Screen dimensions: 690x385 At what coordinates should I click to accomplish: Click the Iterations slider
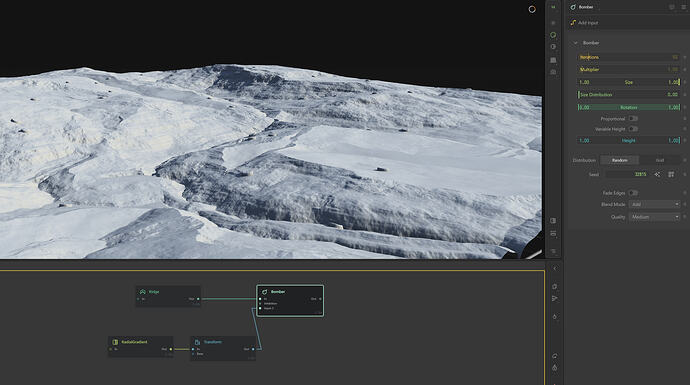click(x=629, y=57)
